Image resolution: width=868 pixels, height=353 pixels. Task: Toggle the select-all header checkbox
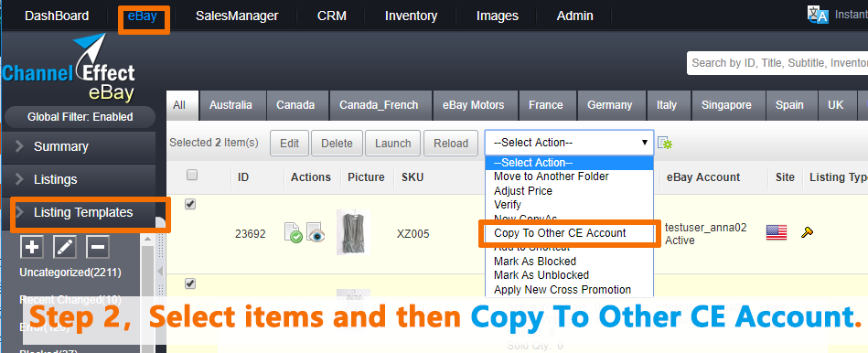point(191,175)
